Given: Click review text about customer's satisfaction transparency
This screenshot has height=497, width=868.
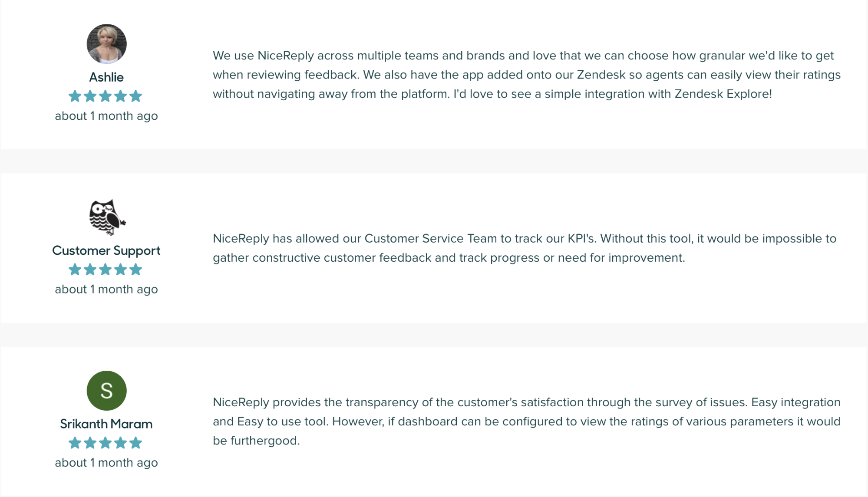Looking at the screenshot, I should (527, 421).
